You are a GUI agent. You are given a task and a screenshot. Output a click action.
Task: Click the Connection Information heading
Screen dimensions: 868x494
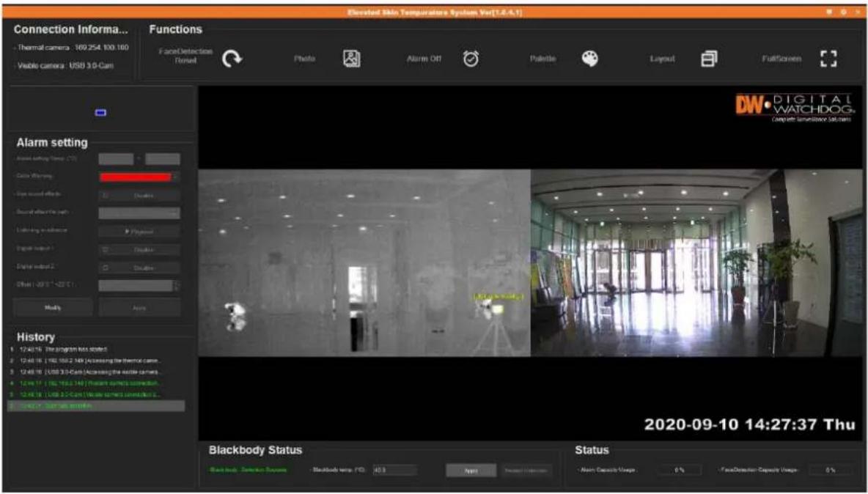pyautogui.click(x=70, y=29)
